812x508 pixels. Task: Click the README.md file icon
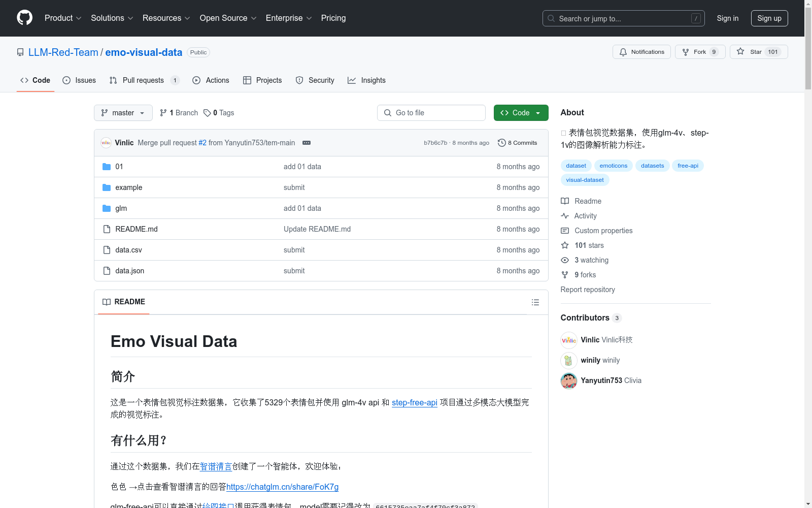pyautogui.click(x=107, y=229)
